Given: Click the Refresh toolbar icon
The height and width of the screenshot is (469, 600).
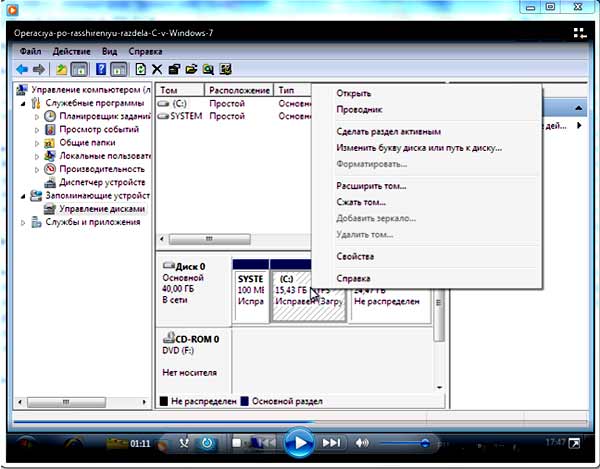Looking at the screenshot, I should pos(140,69).
